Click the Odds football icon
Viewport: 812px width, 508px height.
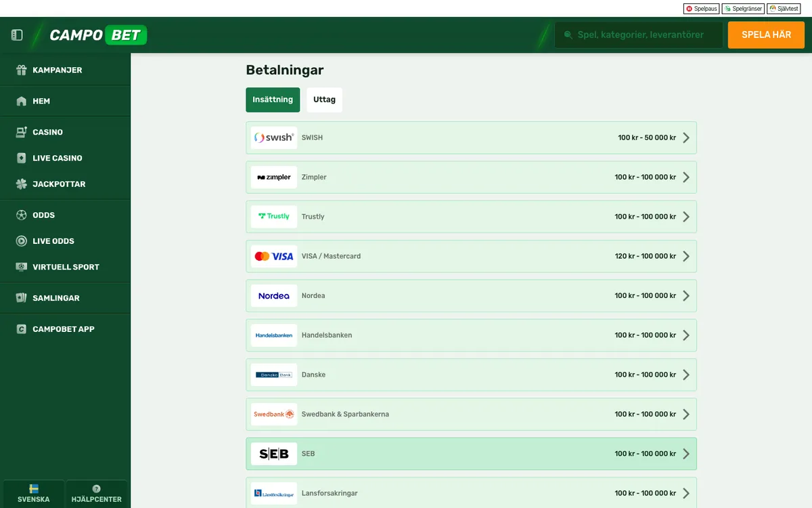pyautogui.click(x=21, y=215)
